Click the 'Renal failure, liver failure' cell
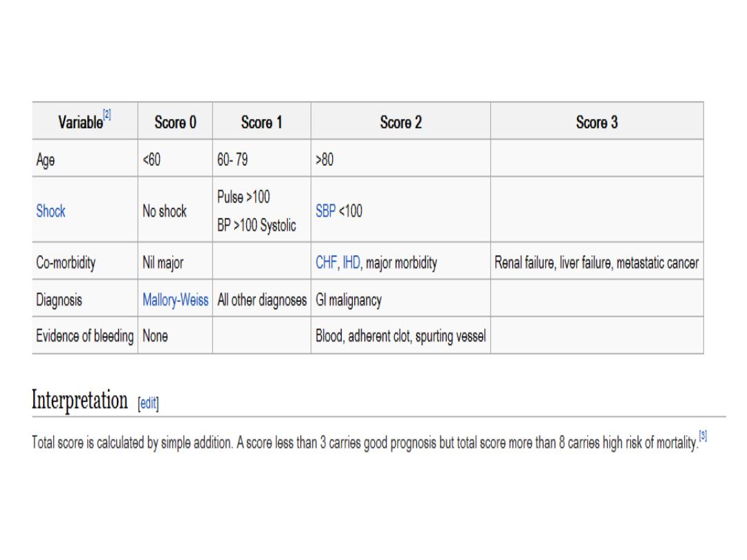Viewport: 747px width, 560px height. (x=596, y=263)
